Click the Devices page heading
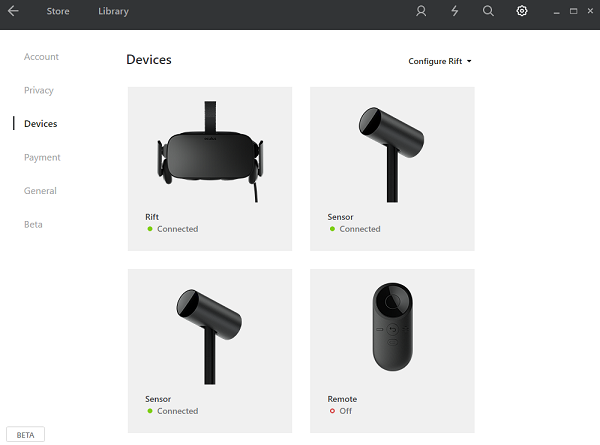Screen dimensions: 600x445 point(149,60)
